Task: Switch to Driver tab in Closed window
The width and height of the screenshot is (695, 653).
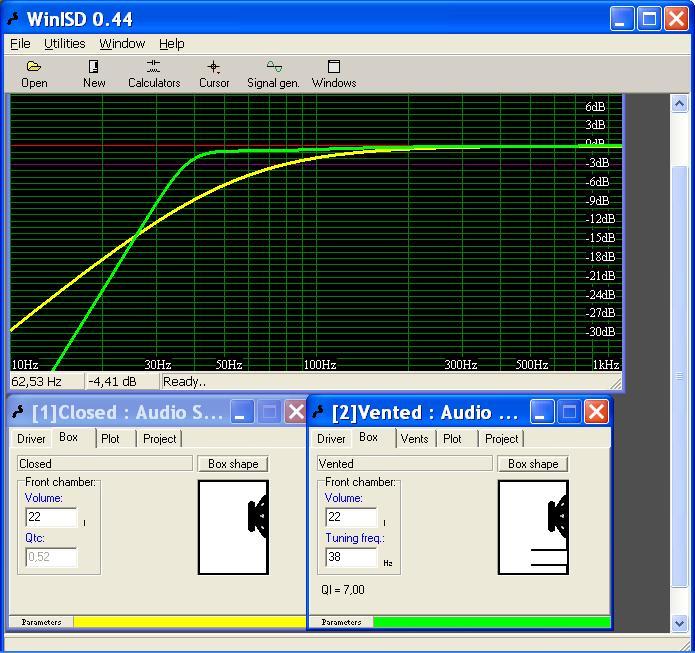Action: (x=31, y=439)
